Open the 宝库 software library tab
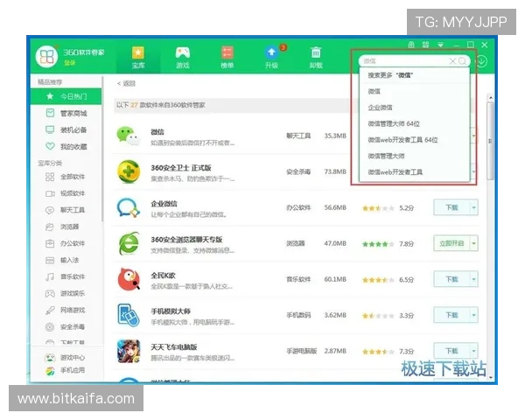525x420 pixels. [x=138, y=58]
